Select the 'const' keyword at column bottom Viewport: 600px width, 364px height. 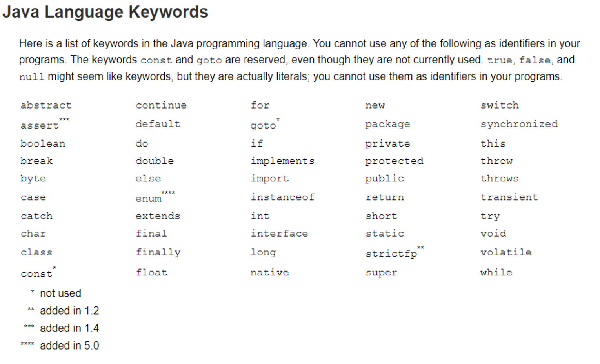point(36,274)
